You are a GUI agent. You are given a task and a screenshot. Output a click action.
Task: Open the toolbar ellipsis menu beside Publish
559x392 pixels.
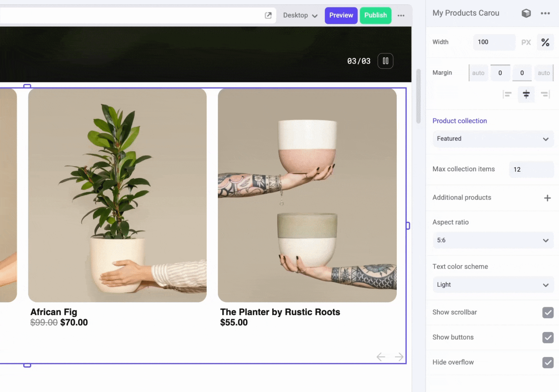pos(401,16)
